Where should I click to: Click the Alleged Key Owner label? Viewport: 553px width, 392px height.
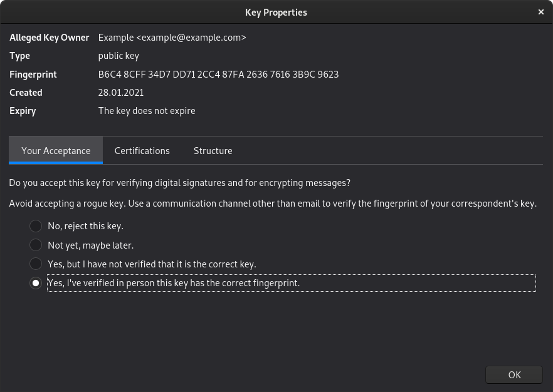click(50, 38)
